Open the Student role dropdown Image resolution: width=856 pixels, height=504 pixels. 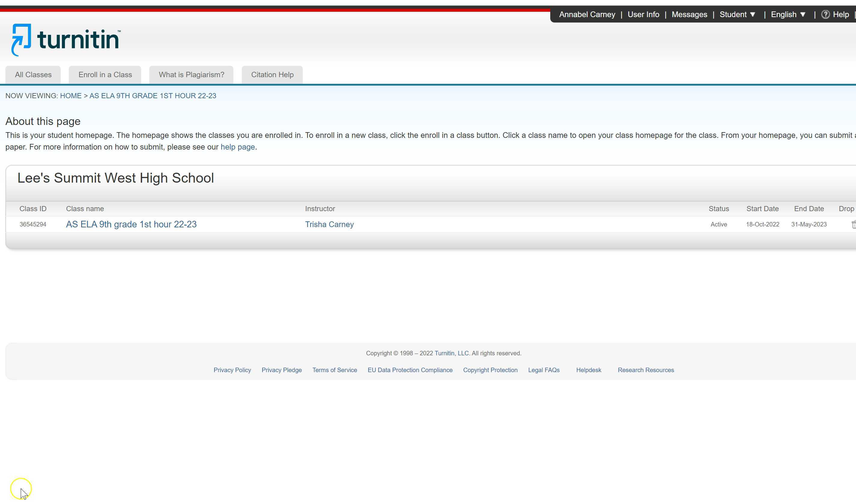737,14
